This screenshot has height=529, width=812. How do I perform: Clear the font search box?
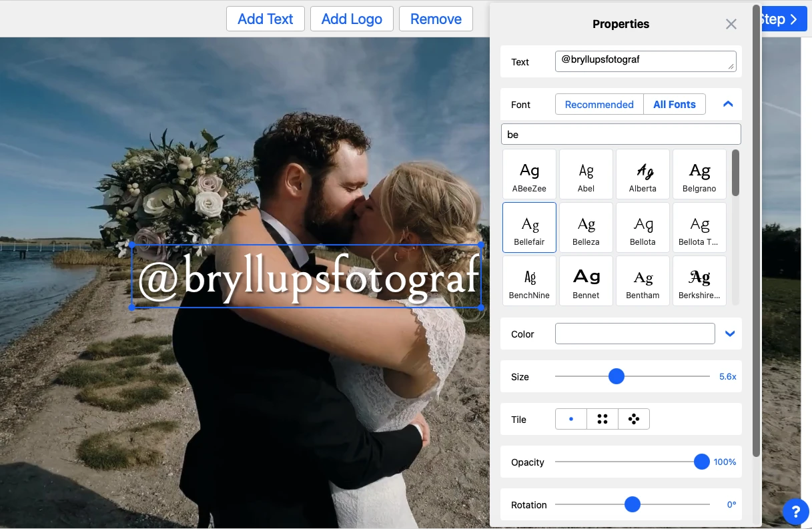(x=621, y=134)
